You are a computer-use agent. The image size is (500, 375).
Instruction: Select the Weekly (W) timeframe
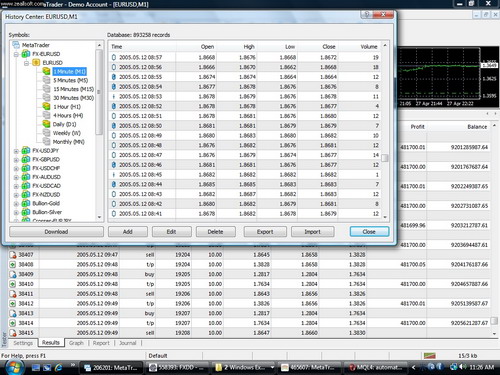(67, 133)
